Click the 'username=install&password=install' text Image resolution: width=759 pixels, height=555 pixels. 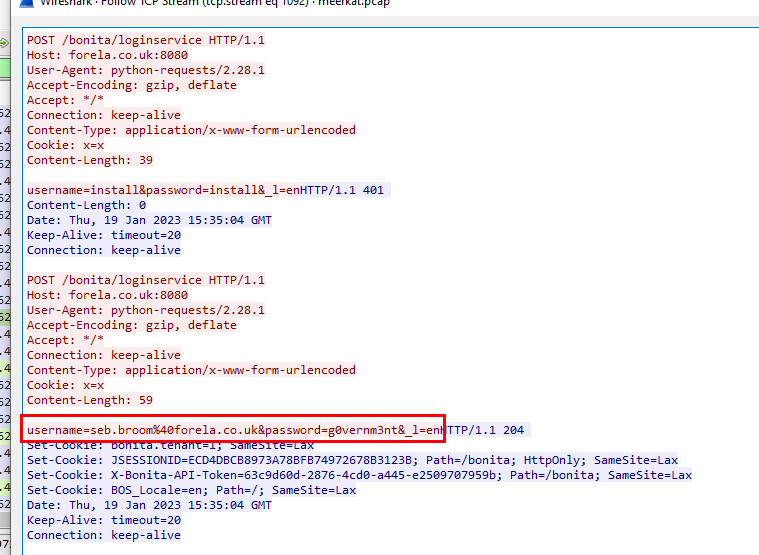coord(142,190)
